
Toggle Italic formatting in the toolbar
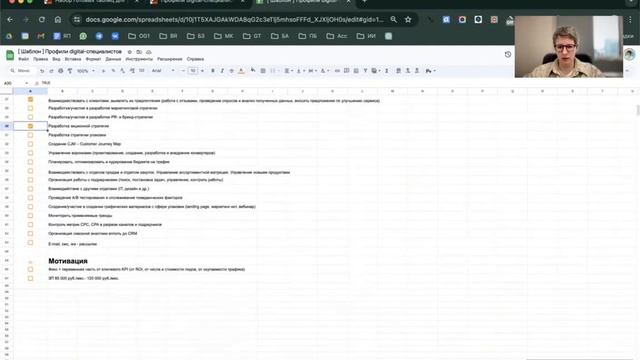pos(222,71)
